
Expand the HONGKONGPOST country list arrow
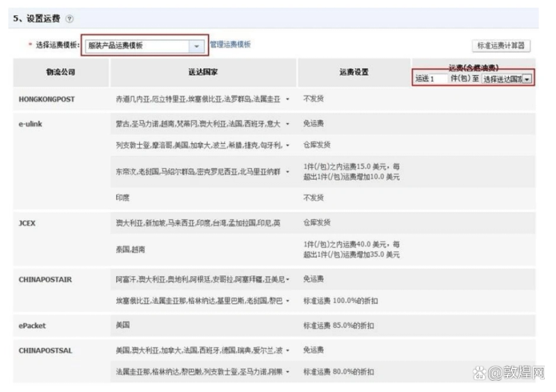(x=288, y=99)
